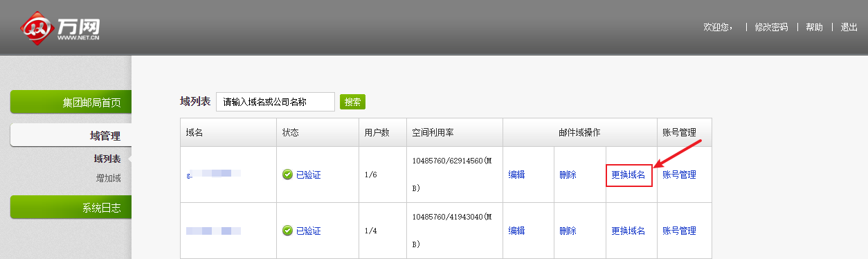Viewport: 868px width, 259px height.
Task: Click first row's green verified check icon
Action: point(287,175)
